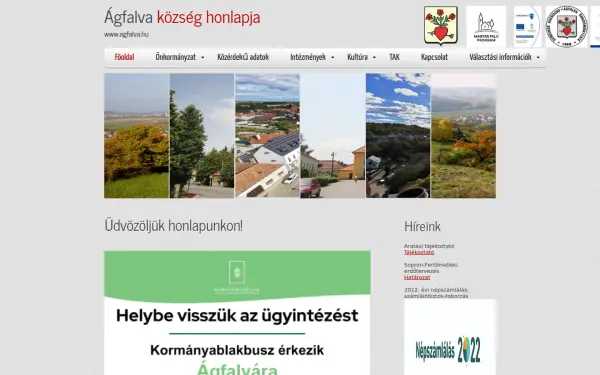Open the Önkormányzat menu
The image size is (600, 375).
point(176,57)
